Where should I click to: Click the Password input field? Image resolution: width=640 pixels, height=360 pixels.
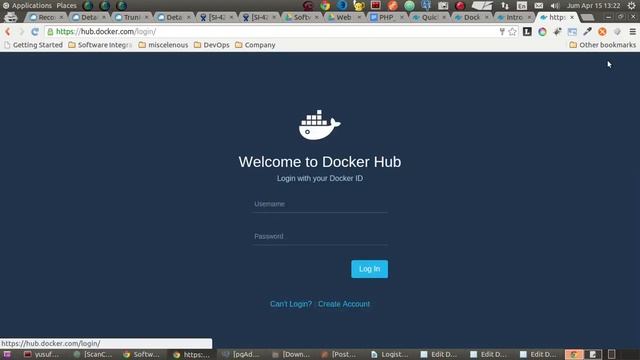[320, 236]
